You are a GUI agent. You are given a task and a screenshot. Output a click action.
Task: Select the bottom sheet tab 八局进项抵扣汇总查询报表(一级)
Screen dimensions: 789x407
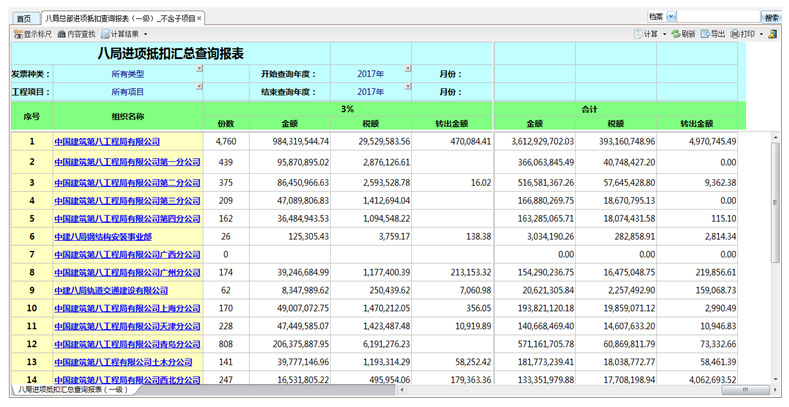(x=73, y=389)
